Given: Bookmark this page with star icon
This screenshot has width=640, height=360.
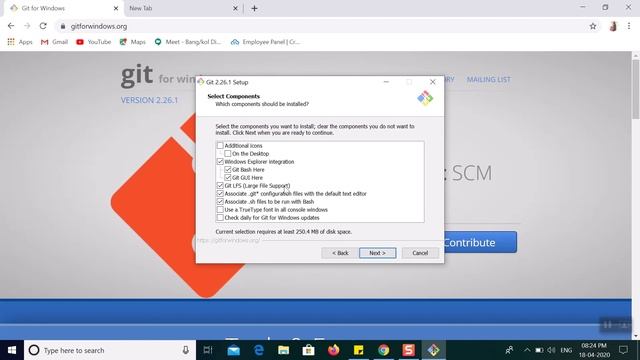Looking at the screenshot, I should 593,26.
